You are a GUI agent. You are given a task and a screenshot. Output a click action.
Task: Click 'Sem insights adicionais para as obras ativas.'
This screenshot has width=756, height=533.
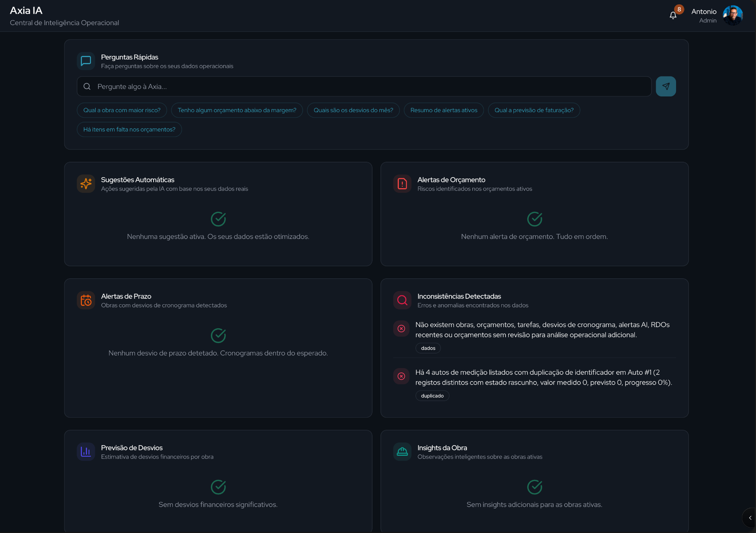click(x=534, y=505)
